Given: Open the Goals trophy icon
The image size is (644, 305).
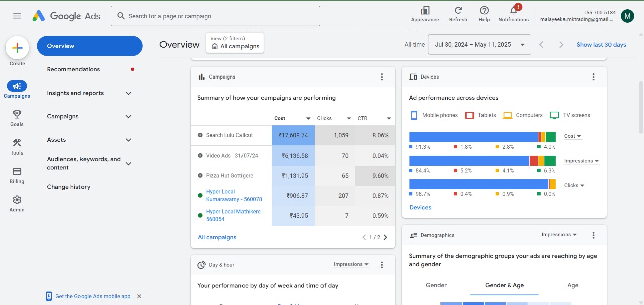Looking at the screenshot, I should pos(17,115).
